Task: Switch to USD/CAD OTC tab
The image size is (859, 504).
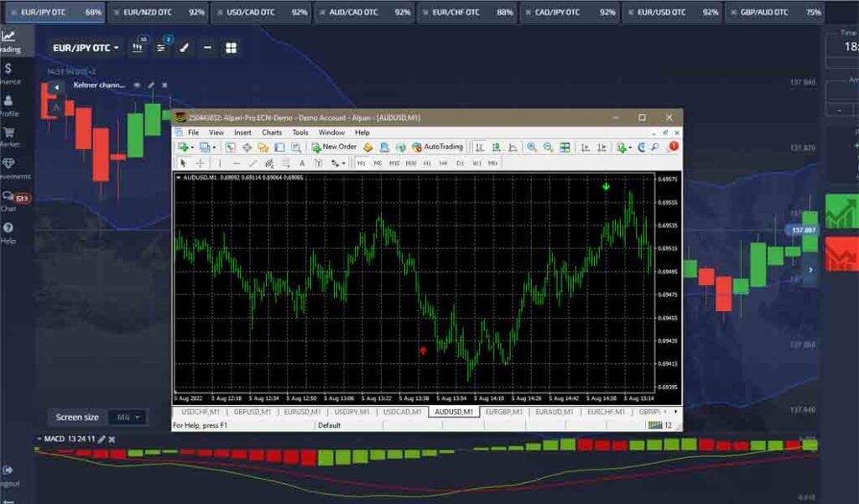Action: tap(262, 12)
